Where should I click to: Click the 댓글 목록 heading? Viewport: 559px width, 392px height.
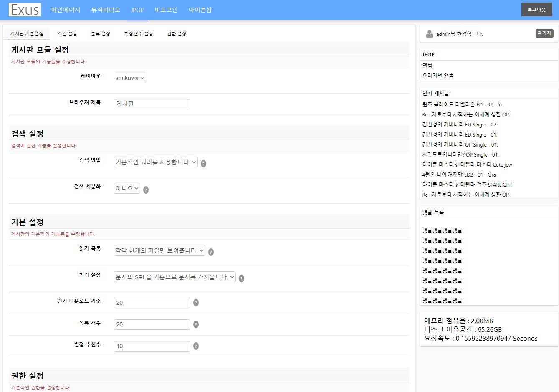point(433,212)
